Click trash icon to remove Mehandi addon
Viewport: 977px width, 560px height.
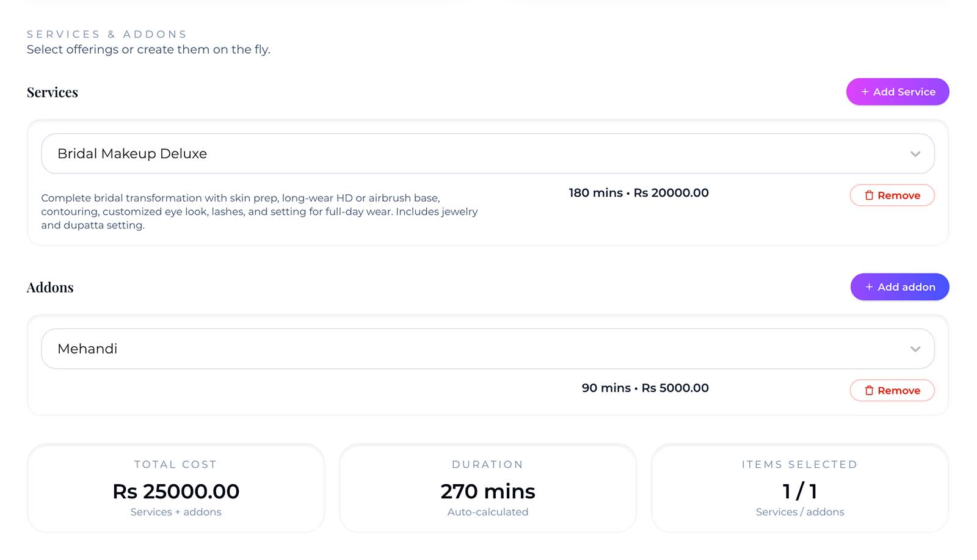(869, 391)
